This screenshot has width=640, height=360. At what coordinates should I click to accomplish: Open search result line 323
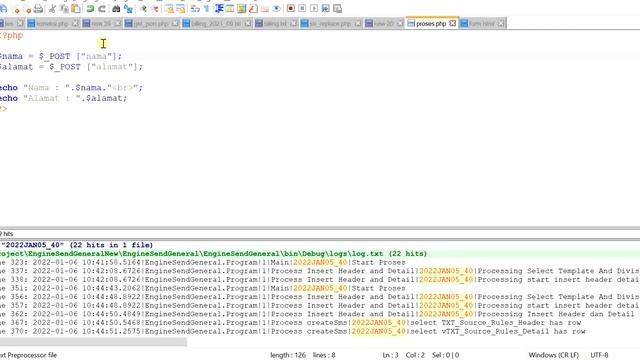coord(202,262)
